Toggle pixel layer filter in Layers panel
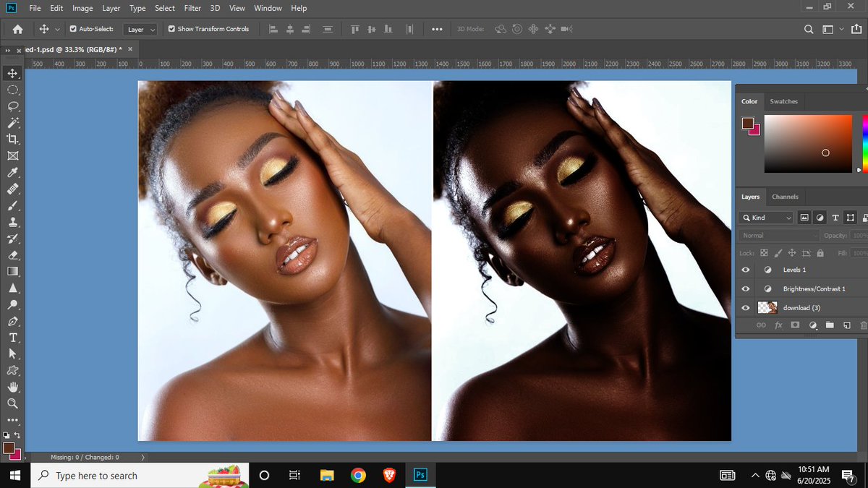 804,217
